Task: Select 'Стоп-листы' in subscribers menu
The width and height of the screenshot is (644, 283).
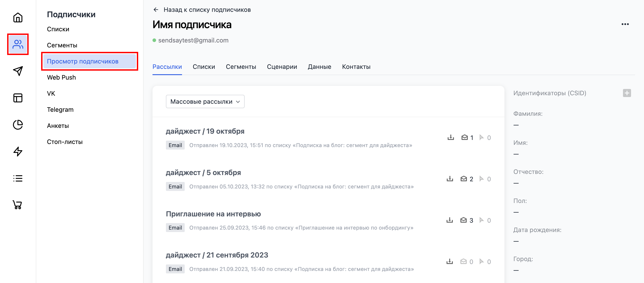Action: 65,142
